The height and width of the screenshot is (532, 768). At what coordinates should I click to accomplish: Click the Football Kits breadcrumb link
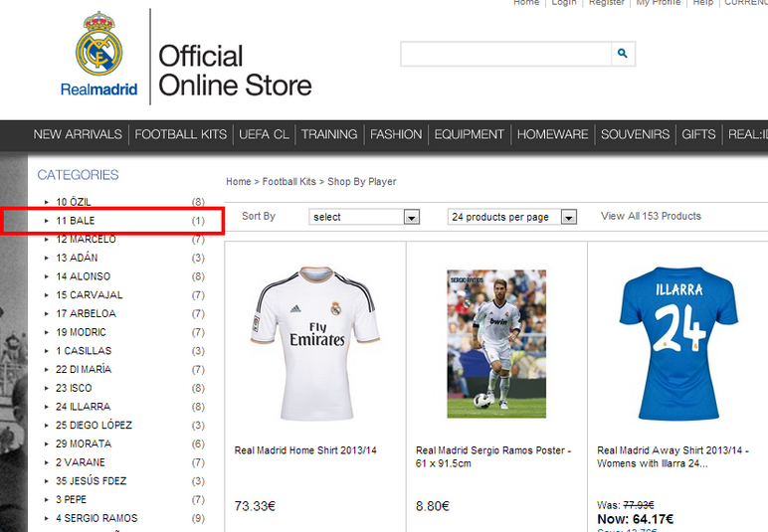289,182
